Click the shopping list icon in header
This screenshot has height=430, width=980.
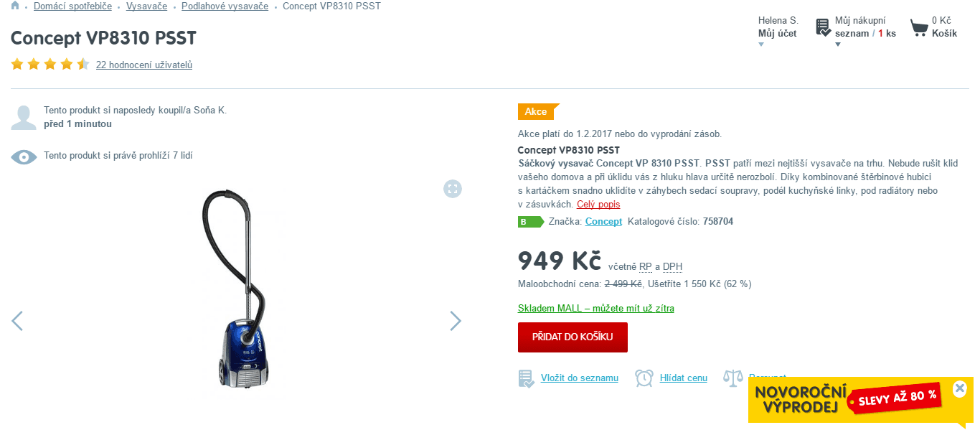[x=824, y=28]
